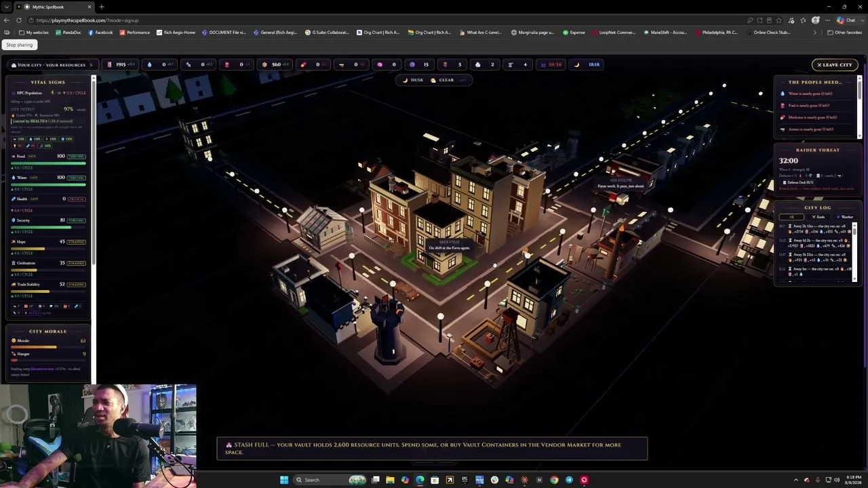Click the webcam overlay thumbnail
The height and width of the screenshot is (488, 868).
click(98, 436)
